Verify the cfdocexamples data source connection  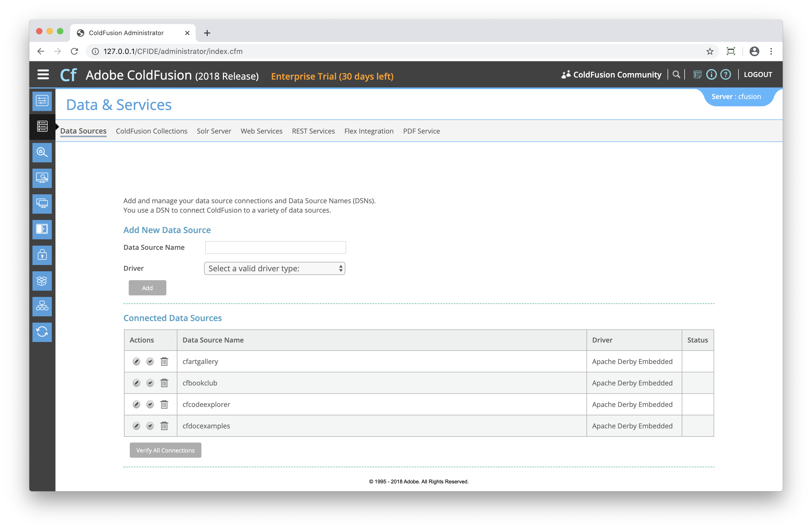point(150,426)
